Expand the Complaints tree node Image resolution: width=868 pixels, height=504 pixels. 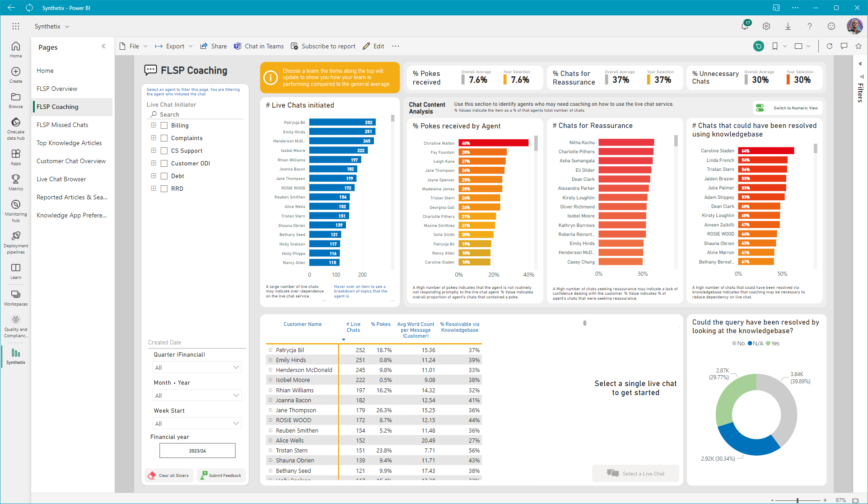[x=154, y=138]
